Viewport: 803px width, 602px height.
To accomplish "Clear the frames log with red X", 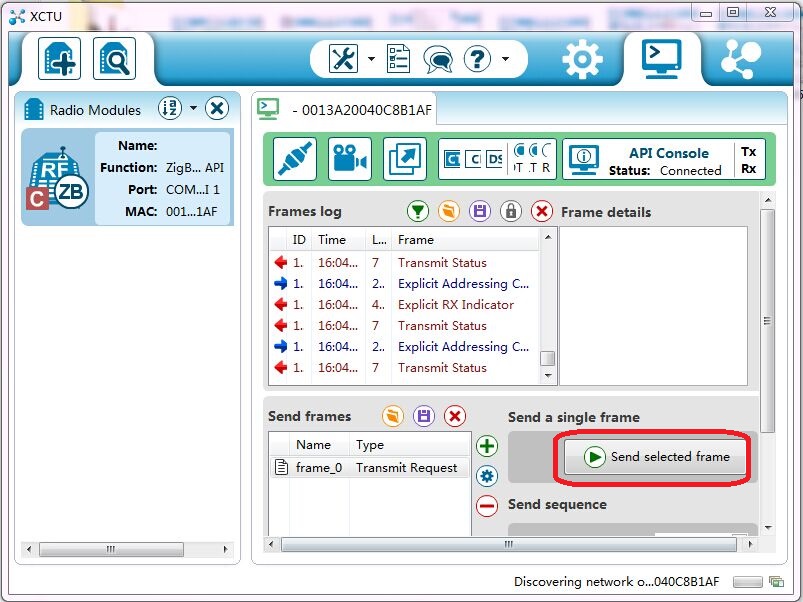I will click(x=541, y=211).
